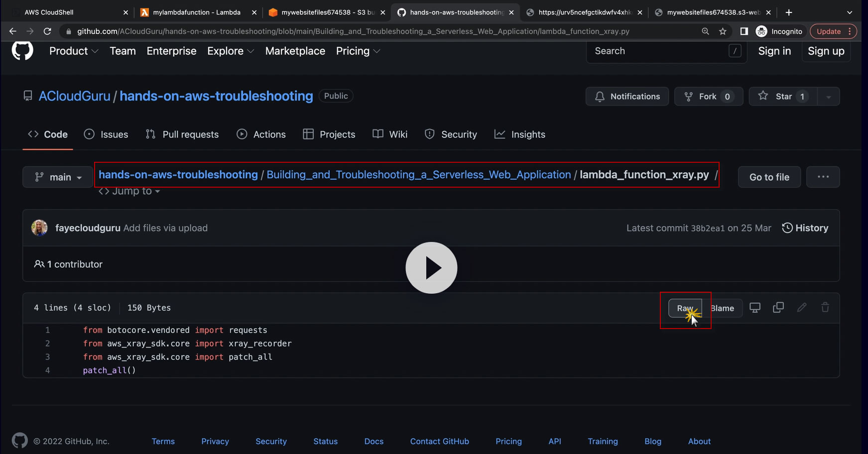This screenshot has height=454, width=868.
Task: View file History
Action: click(x=805, y=228)
